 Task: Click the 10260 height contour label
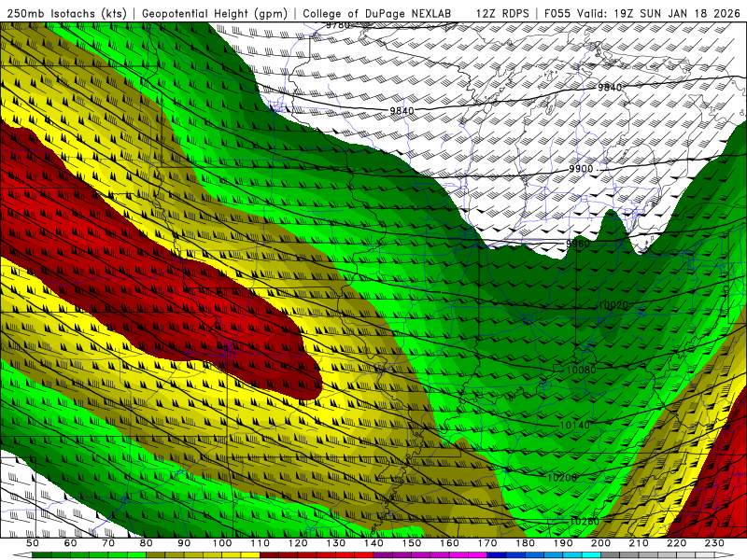(585, 522)
